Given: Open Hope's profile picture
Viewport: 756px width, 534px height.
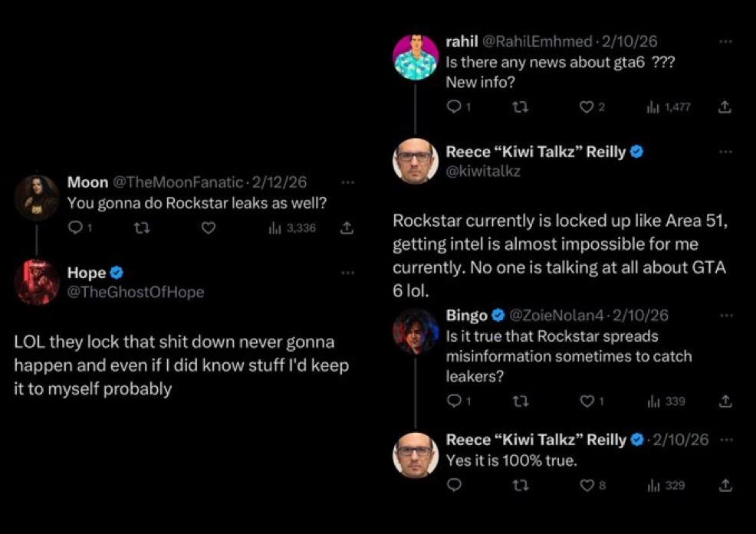Looking at the screenshot, I should (x=37, y=282).
